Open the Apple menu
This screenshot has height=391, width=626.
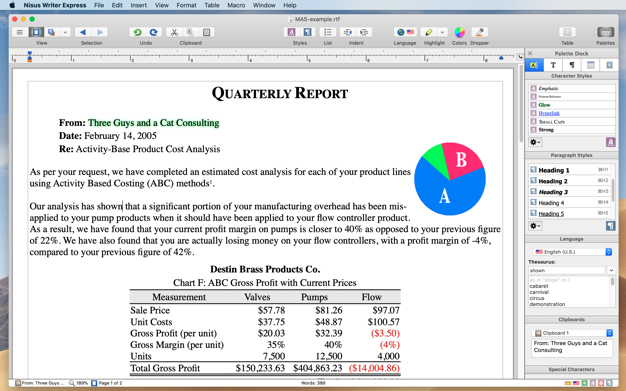point(12,5)
